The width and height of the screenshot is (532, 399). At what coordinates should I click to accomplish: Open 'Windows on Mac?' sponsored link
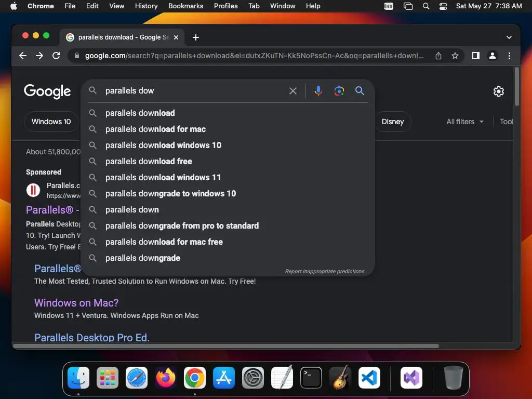click(76, 303)
